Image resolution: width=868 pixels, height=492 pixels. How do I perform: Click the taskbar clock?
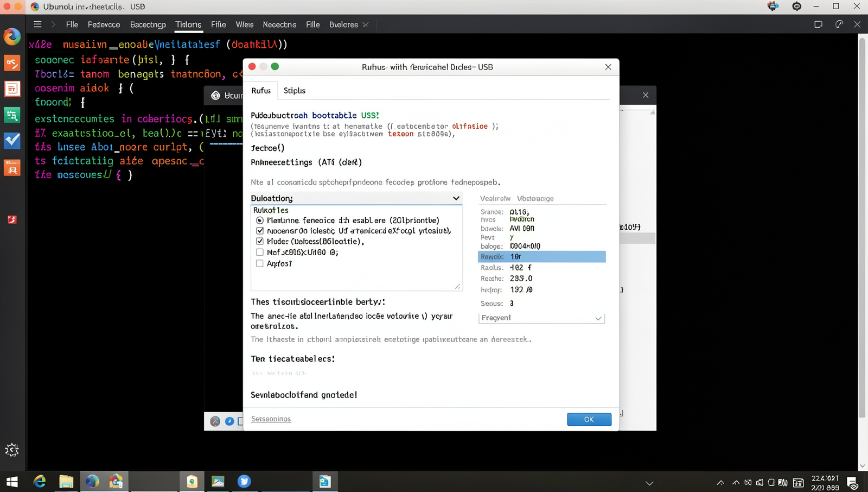pos(825,483)
